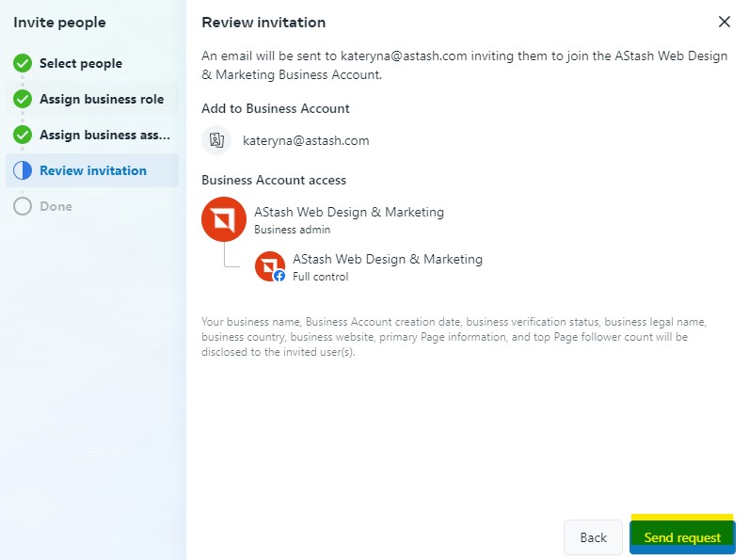Click the green checkmark beside Select people
This screenshot has height=560, width=749.
(23, 63)
